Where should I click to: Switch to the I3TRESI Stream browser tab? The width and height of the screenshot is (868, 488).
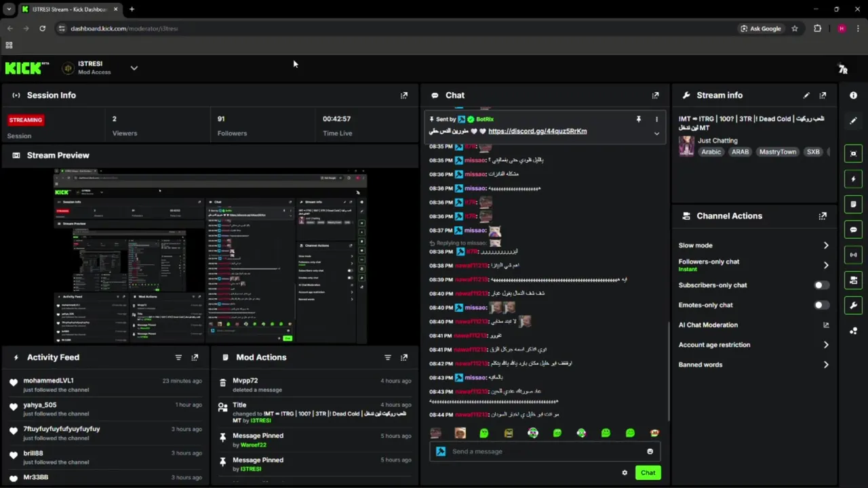click(70, 9)
